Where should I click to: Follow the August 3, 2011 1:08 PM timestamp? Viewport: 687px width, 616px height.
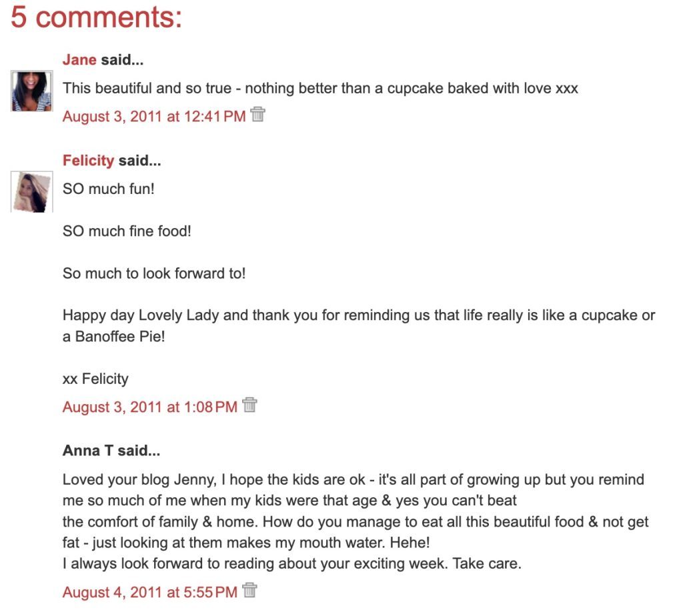149,407
